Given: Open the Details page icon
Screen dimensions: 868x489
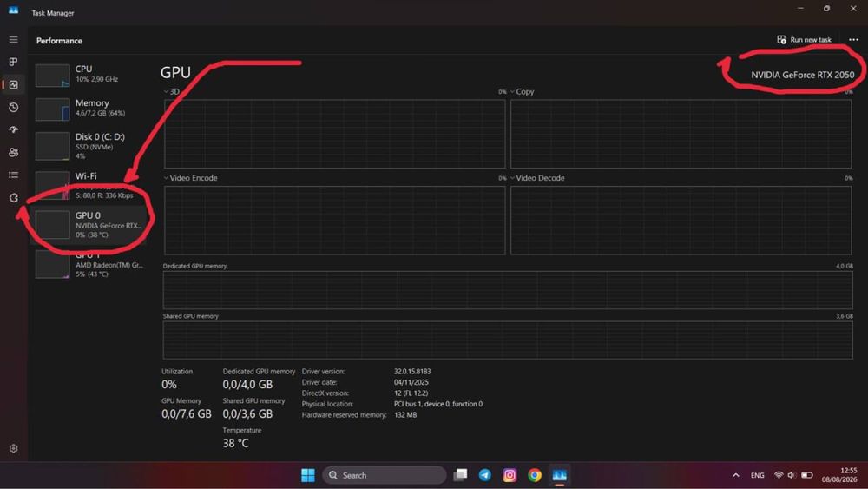Looking at the screenshot, I should (x=13, y=175).
